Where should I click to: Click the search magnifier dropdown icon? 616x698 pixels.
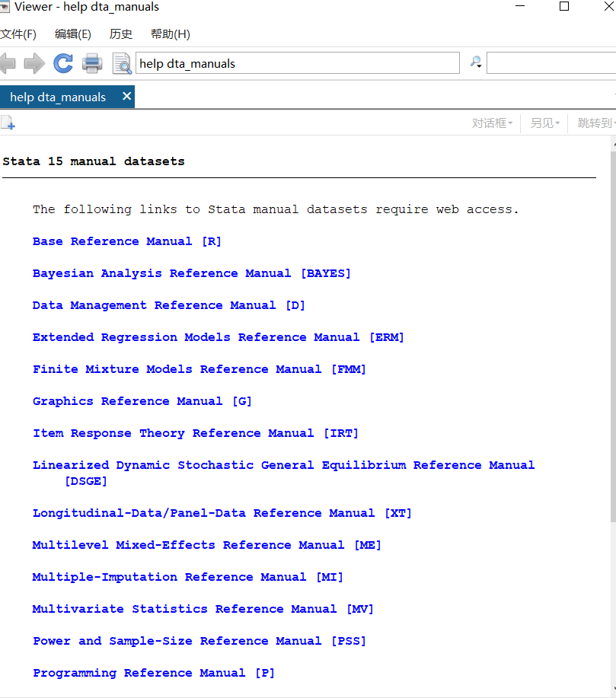476,62
